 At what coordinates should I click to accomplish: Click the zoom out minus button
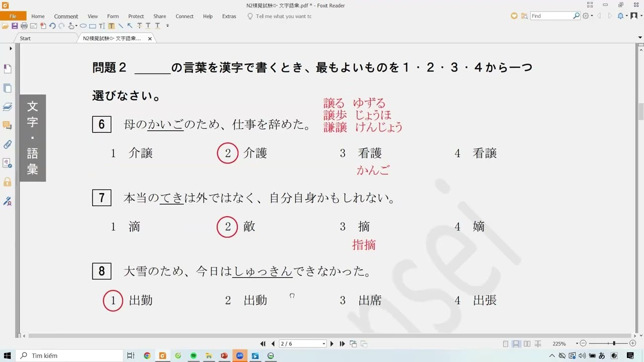tap(583, 343)
